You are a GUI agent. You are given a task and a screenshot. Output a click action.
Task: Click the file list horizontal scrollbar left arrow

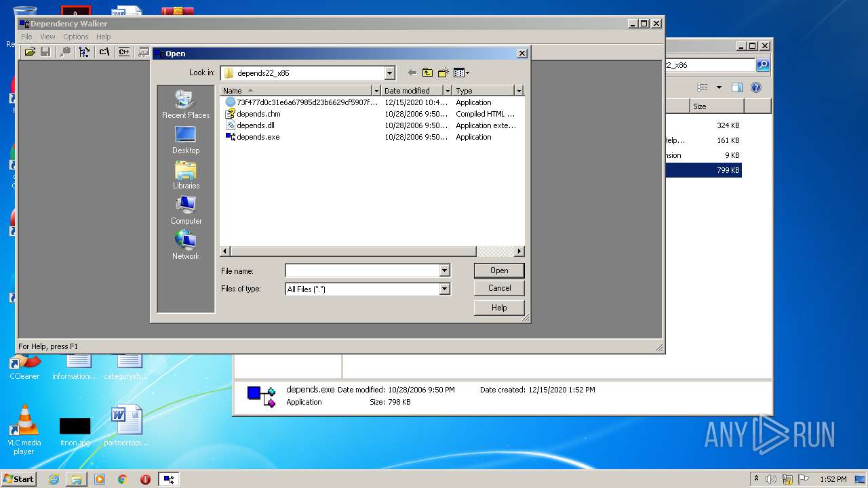[x=225, y=251]
